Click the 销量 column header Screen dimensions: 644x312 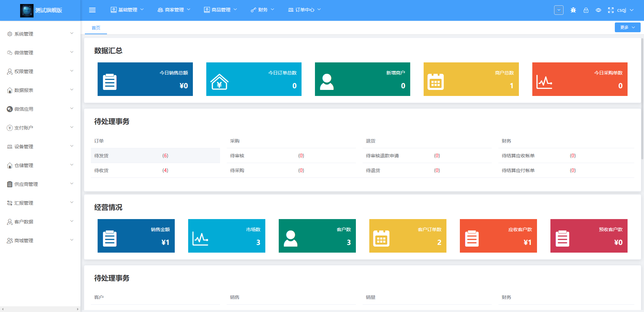pyautogui.click(x=371, y=297)
